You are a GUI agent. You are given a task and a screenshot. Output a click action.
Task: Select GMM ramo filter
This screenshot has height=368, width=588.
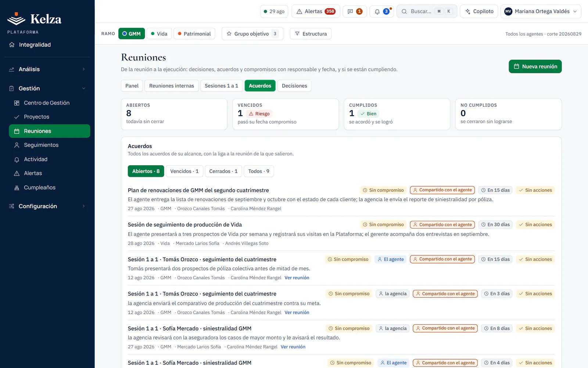[132, 34]
